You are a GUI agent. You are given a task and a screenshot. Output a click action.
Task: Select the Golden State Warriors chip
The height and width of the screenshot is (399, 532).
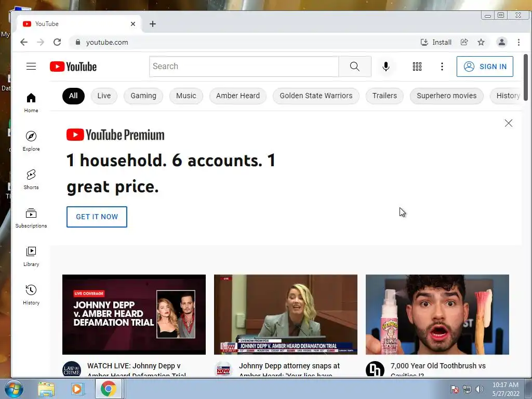[x=316, y=96]
